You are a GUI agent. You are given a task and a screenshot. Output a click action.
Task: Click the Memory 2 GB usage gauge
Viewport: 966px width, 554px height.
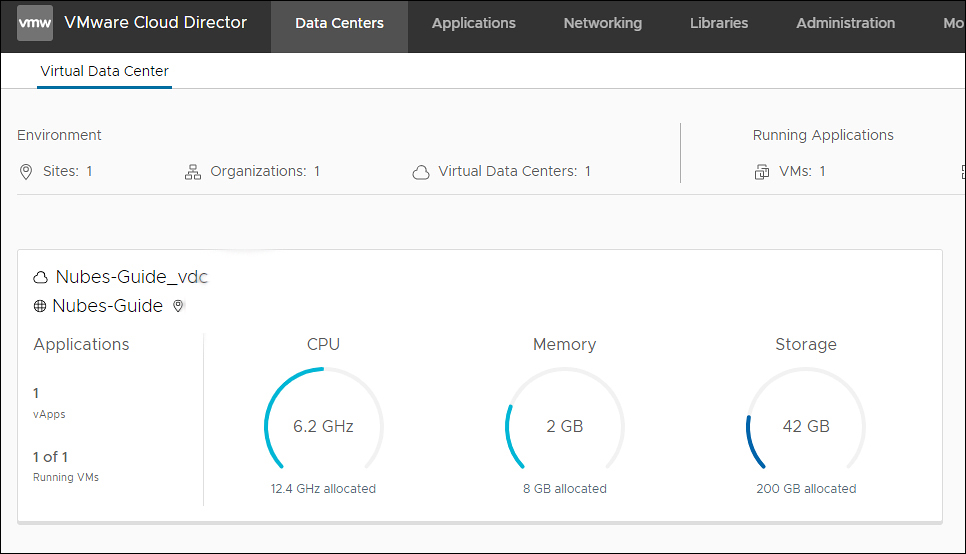(x=564, y=426)
